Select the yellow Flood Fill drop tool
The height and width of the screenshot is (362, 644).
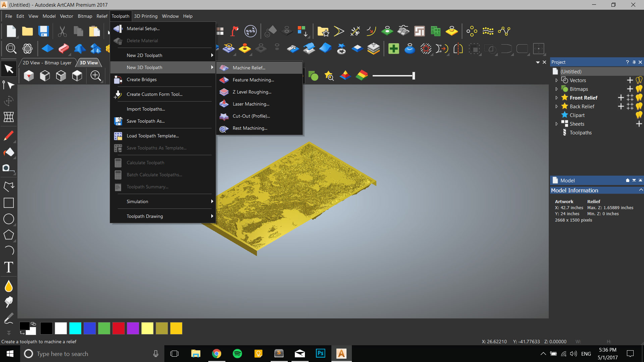pos(9,287)
